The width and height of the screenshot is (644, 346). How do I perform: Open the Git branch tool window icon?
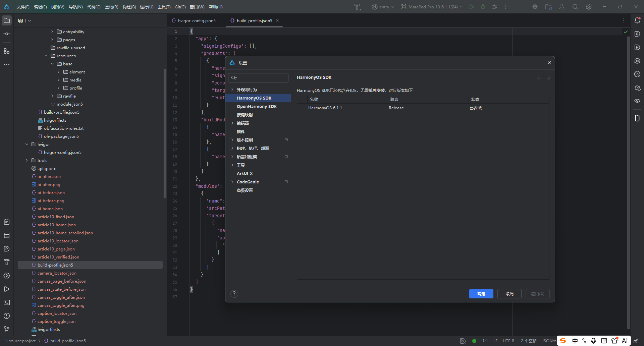7,329
